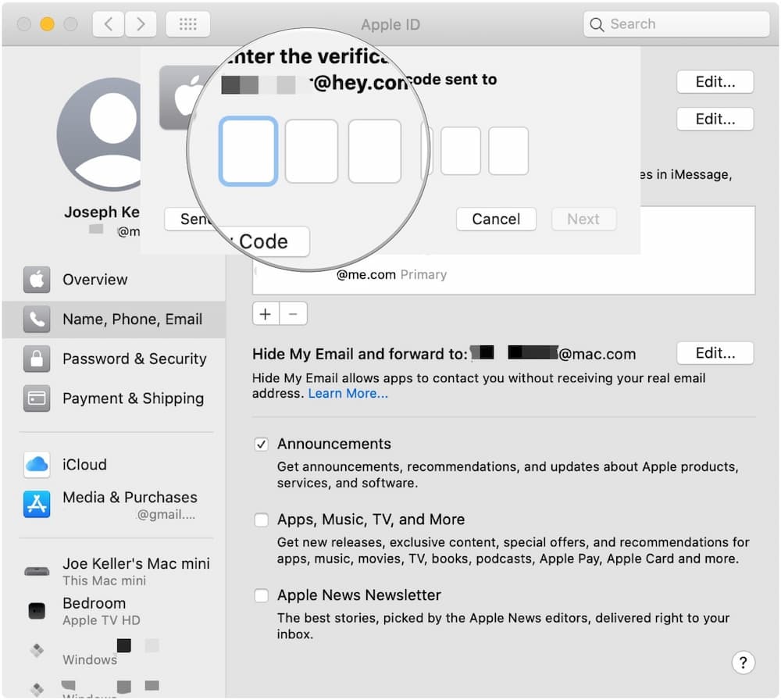Go back with the left chevron button
The image size is (781, 700).
pos(109,24)
